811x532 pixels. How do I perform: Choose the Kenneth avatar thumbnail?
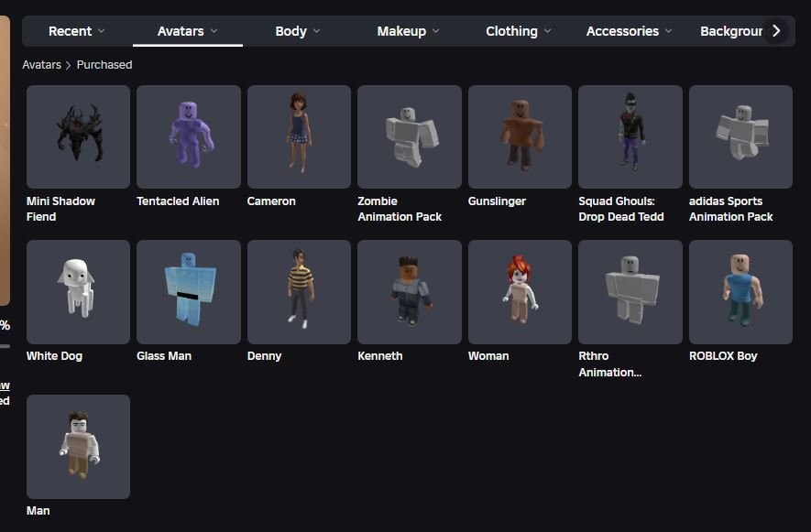click(x=409, y=292)
